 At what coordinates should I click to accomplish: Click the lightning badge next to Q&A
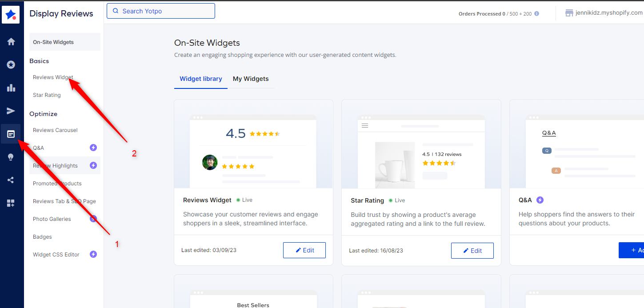coord(93,148)
